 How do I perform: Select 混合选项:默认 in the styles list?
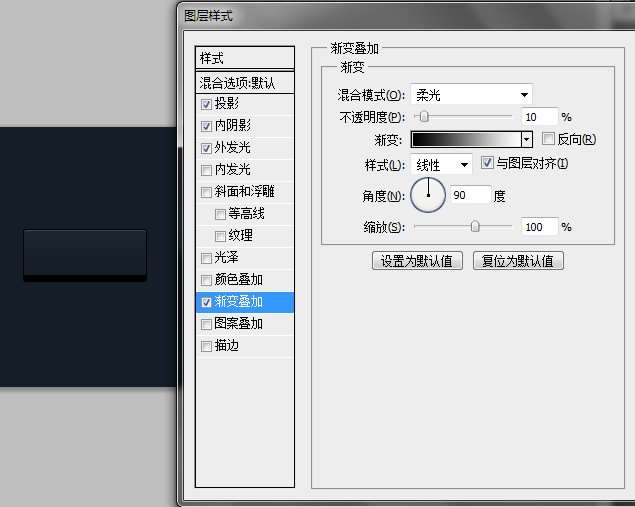[245, 82]
